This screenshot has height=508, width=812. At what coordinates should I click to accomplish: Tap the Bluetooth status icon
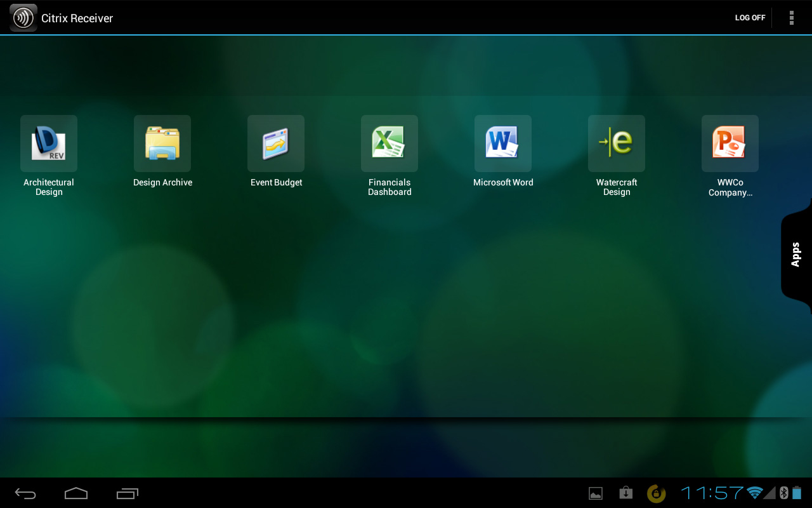click(x=784, y=493)
